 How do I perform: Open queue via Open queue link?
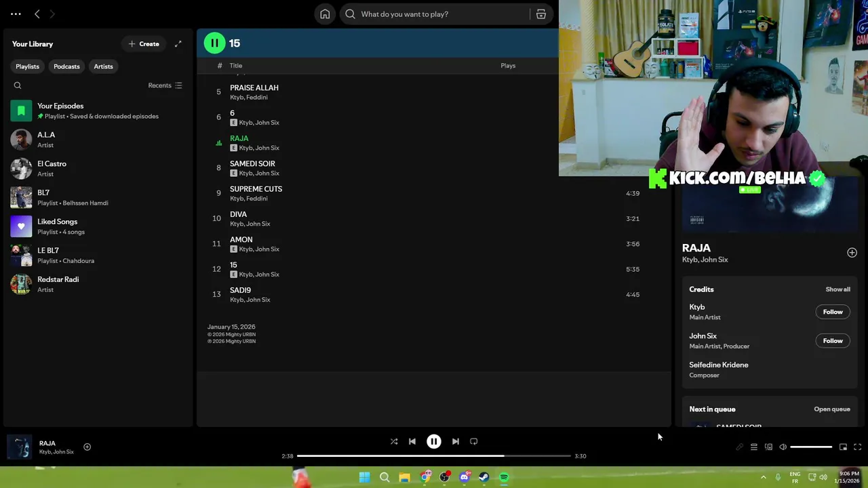click(832, 409)
